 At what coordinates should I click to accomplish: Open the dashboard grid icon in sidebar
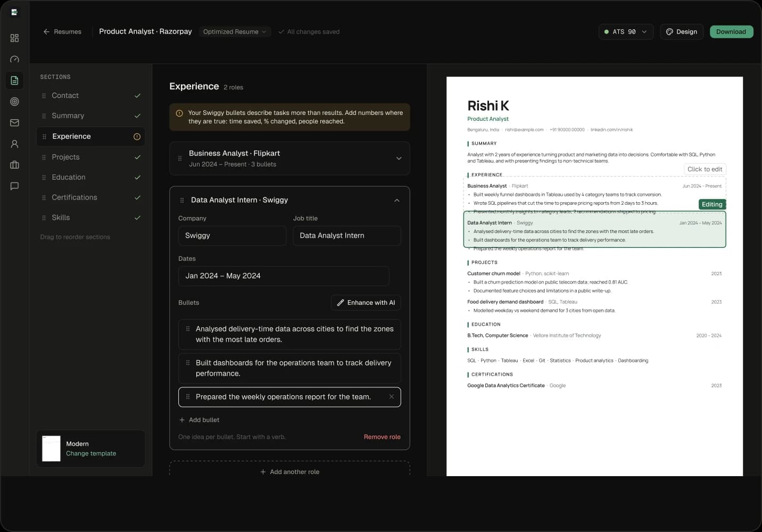point(14,38)
